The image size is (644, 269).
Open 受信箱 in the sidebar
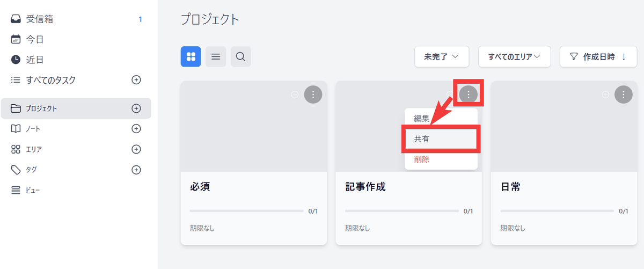pyautogui.click(x=40, y=19)
